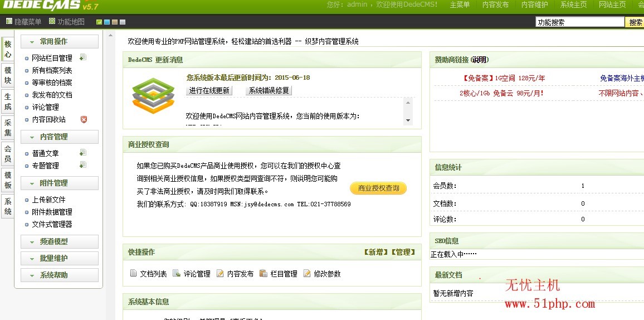Expand the 频道模型 menu section

[60, 241]
